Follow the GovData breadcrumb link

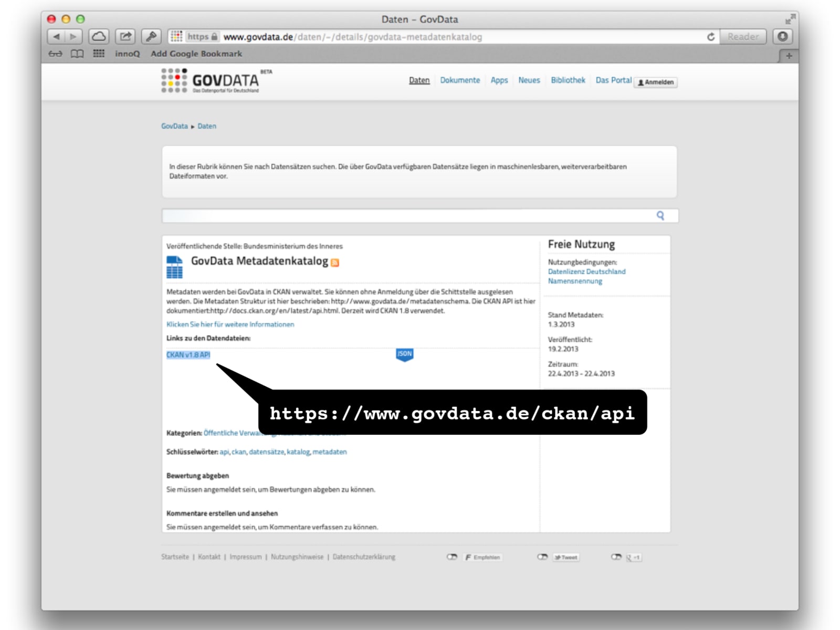174,126
